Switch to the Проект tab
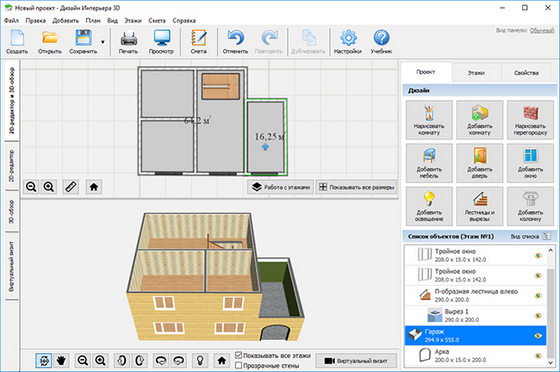560x372 pixels. (426, 72)
